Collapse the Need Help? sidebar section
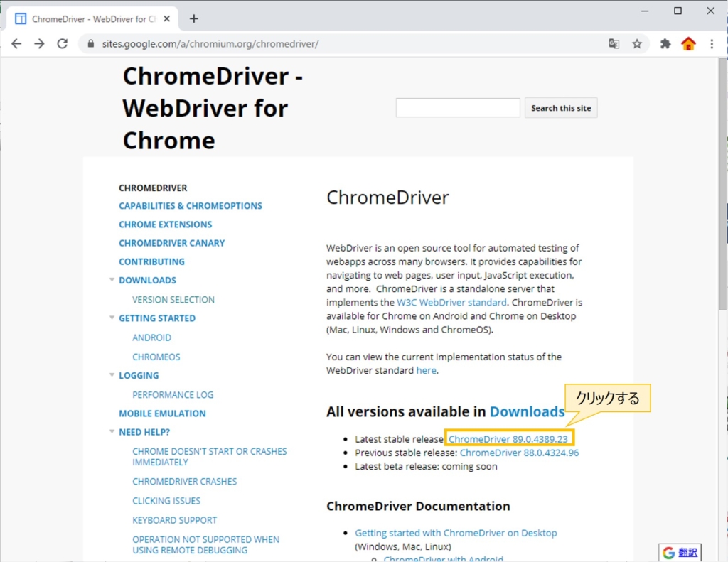The width and height of the screenshot is (728, 562). pos(112,431)
